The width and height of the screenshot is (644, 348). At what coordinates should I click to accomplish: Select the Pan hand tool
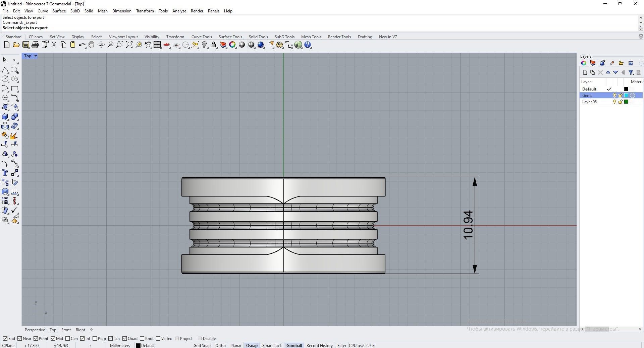[x=91, y=45]
